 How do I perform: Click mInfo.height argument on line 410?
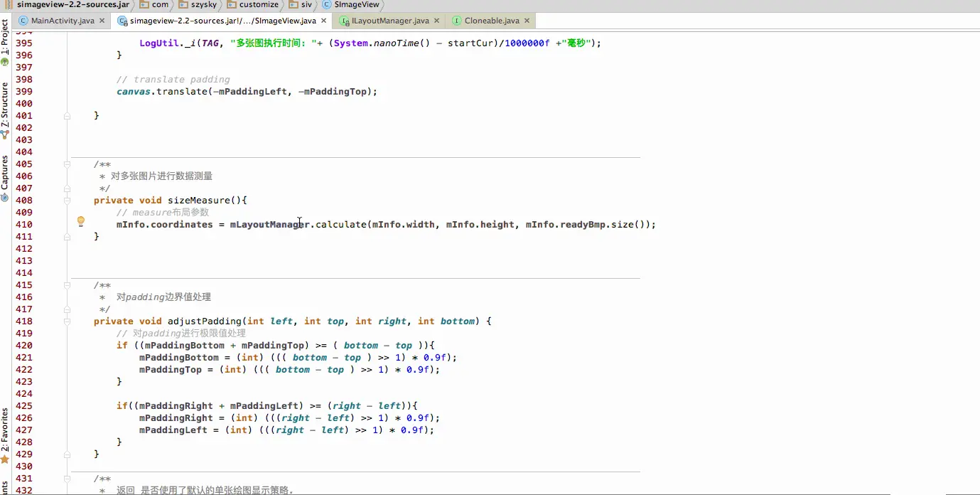[x=480, y=225]
